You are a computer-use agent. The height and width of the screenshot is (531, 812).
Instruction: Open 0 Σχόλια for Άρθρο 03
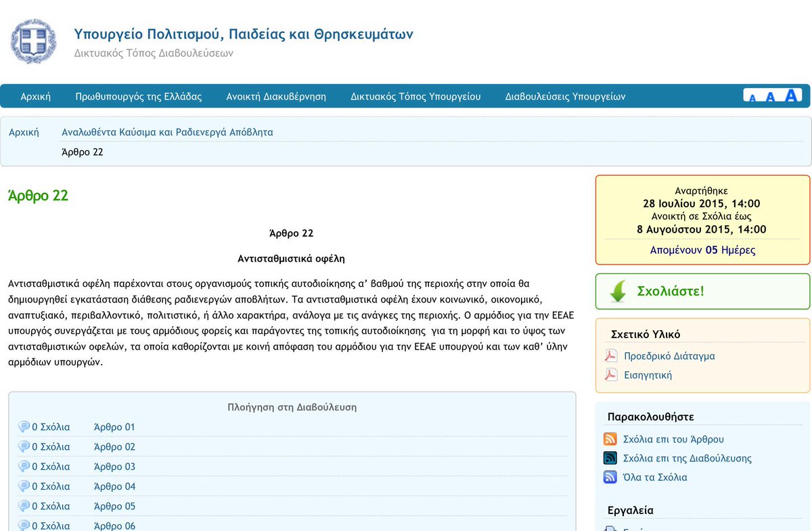51,466
